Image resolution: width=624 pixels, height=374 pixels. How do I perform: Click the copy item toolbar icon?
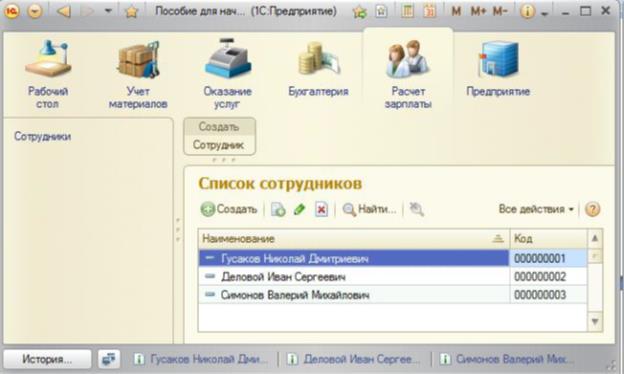[x=278, y=209]
